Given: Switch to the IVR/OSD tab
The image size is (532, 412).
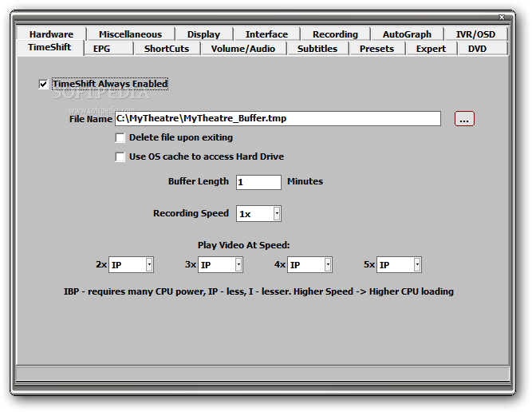Looking at the screenshot, I should click(x=475, y=34).
